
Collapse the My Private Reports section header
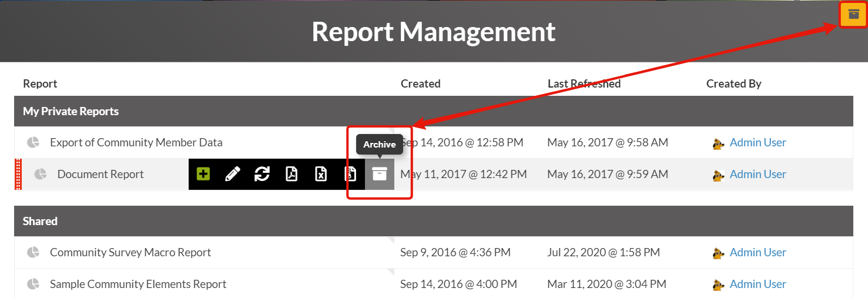click(71, 111)
